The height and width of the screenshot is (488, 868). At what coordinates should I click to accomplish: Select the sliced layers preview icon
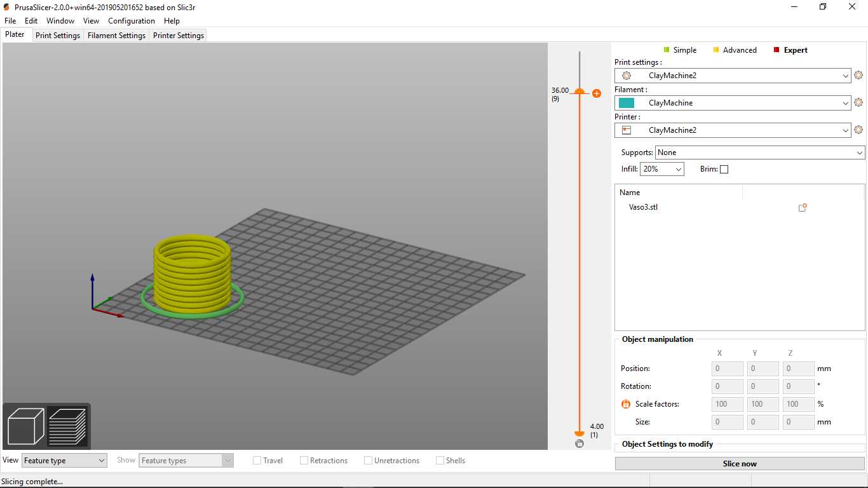(67, 426)
